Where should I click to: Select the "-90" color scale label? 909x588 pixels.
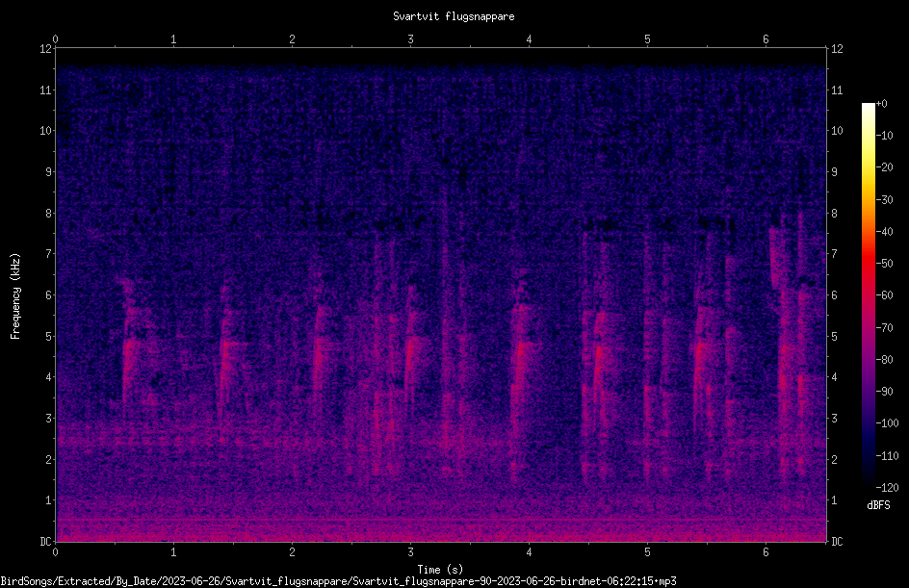(885, 392)
